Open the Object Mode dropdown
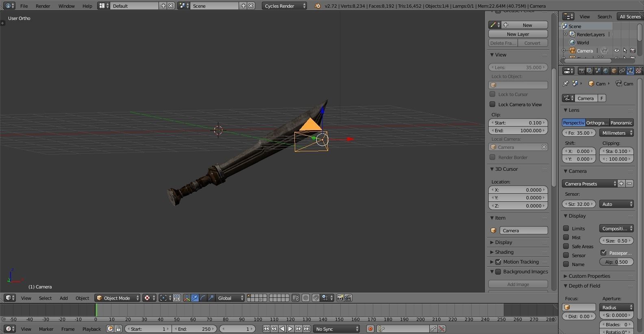This screenshot has width=644, height=334. pyautogui.click(x=117, y=298)
